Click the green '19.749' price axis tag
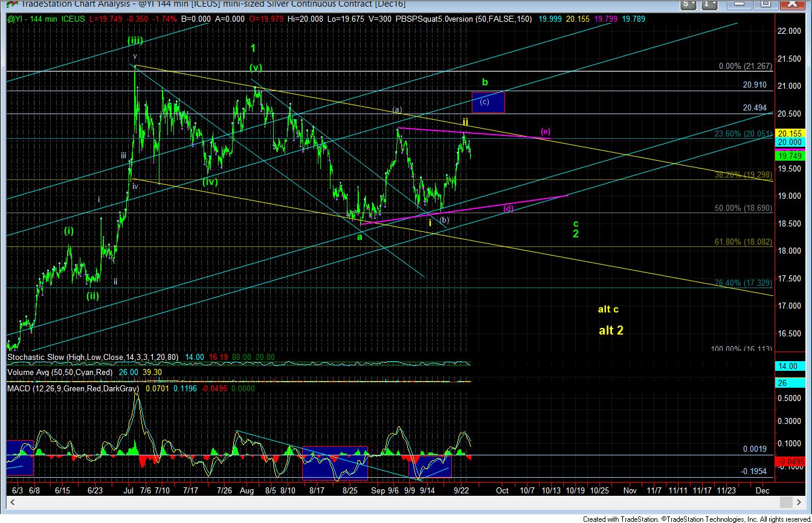 pos(791,156)
